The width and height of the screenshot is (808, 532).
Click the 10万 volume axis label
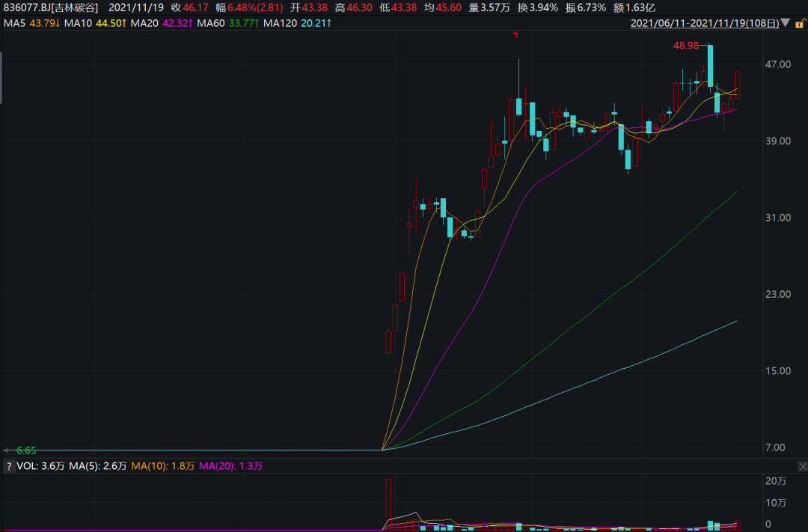click(x=776, y=503)
